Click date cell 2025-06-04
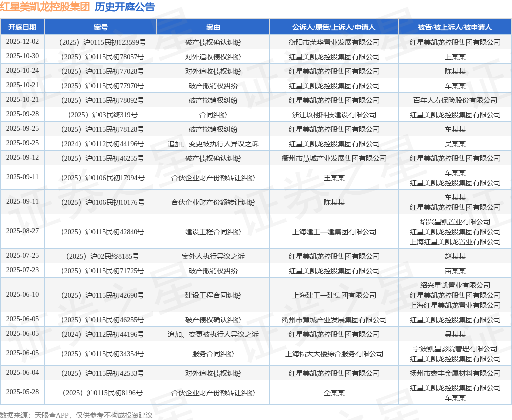Viewport: 512px width, 420px height. pyautogui.click(x=22, y=372)
